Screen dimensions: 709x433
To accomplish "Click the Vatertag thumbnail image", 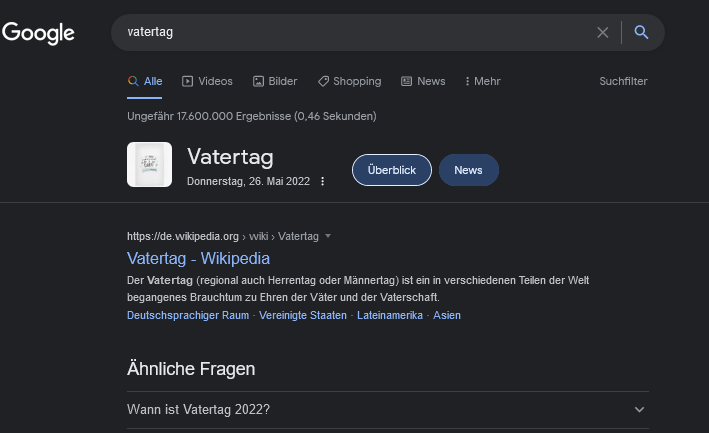I will pyautogui.click(x=150, y=165).
